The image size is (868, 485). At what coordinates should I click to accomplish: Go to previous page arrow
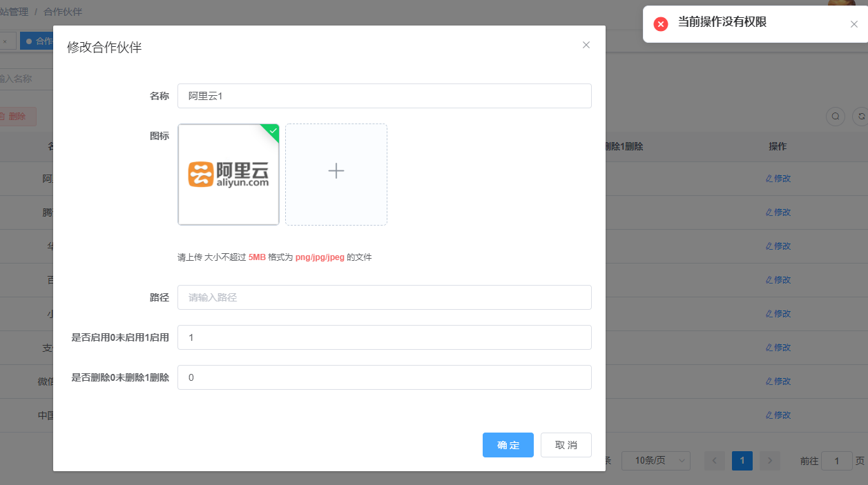tap(715, 460)
